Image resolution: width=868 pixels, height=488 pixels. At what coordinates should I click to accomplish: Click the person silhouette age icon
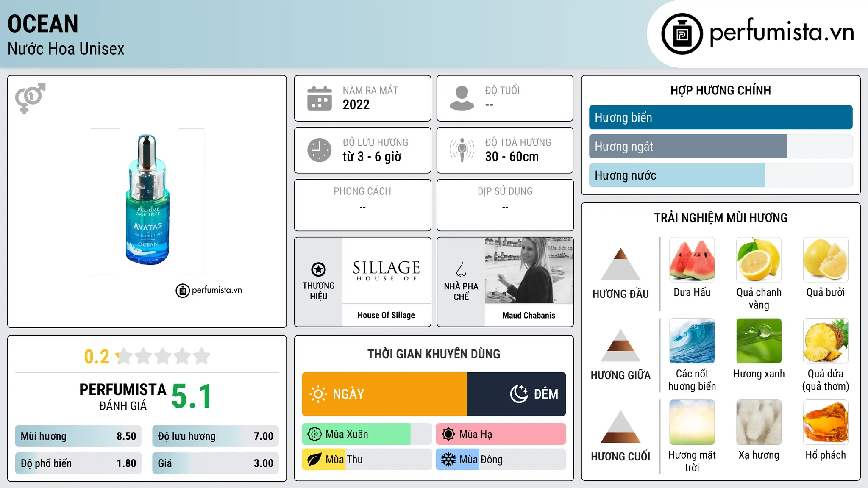pyautogui.click(x=462, y=98)
